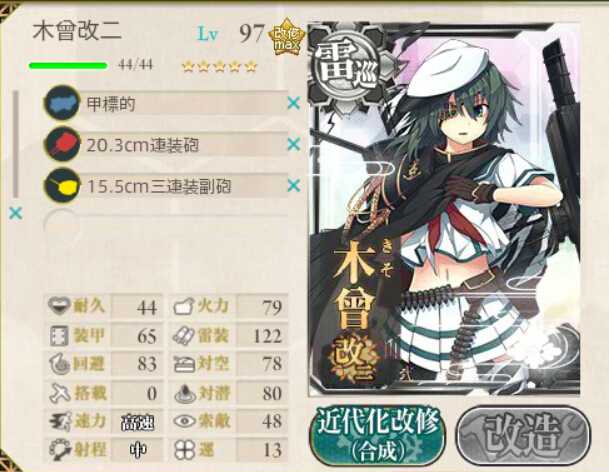This screenshot has width=609, height=472.
Task: Click the 雷装 torpedo stat icon
Action: pyautogui.click(x=183, y=336)
